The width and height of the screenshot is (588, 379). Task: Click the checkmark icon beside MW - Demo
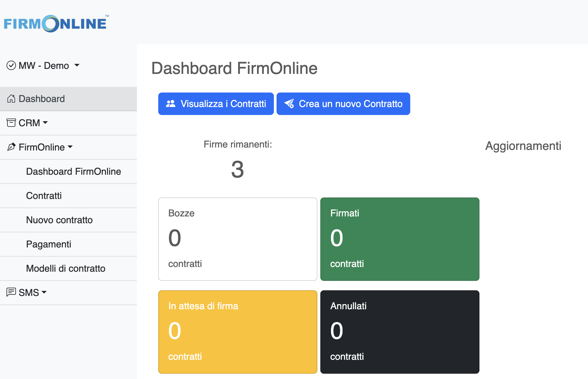(x=11, y=65)
